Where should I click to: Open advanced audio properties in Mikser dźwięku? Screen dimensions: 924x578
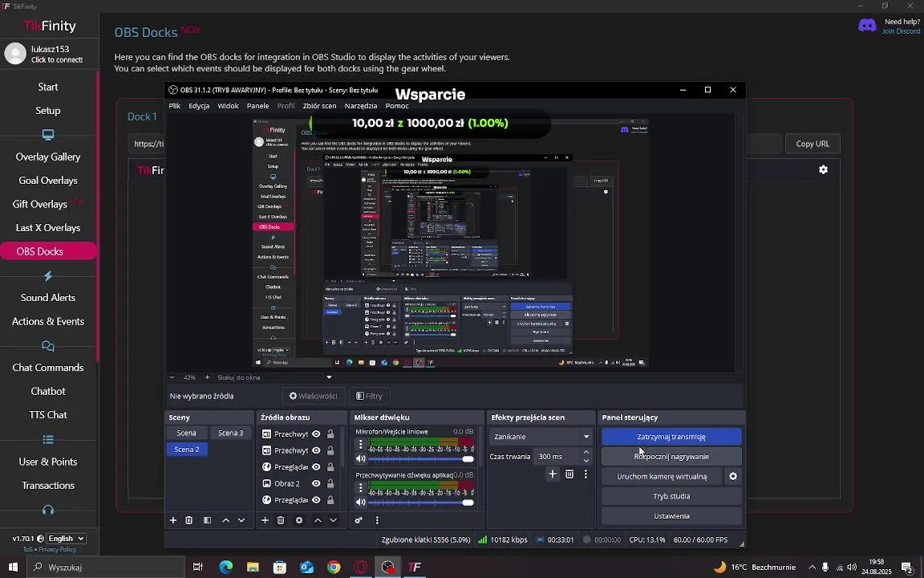click(x=359, y=520)
